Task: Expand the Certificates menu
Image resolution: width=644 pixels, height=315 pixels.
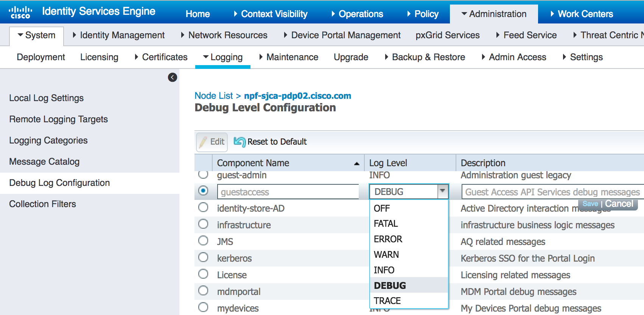Action: [161, 57]
